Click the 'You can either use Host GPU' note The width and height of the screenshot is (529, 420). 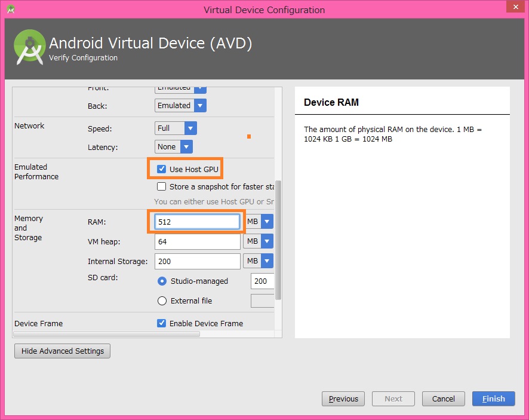click(214, 201)
